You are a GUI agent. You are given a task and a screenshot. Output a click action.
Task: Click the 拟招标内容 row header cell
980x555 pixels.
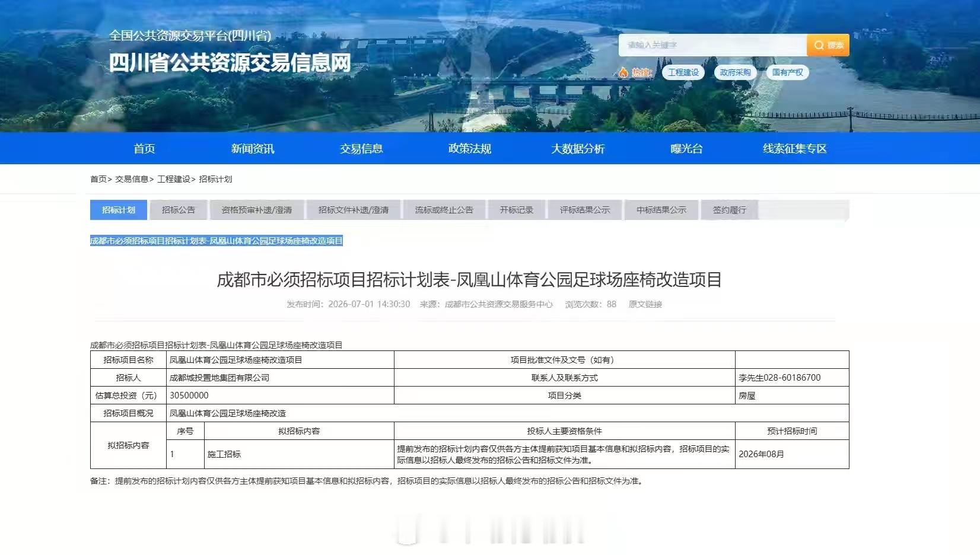pos(128,445)
